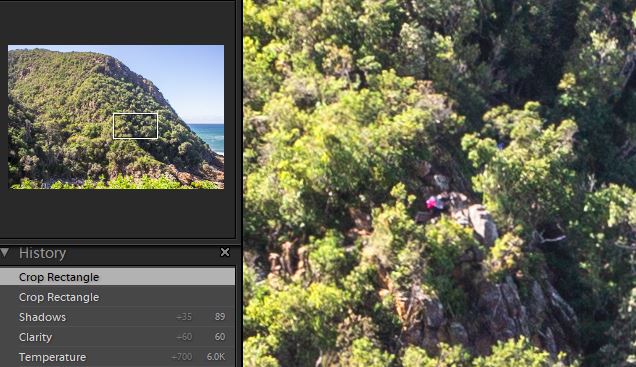Revert to the Shadows history step

117,317
